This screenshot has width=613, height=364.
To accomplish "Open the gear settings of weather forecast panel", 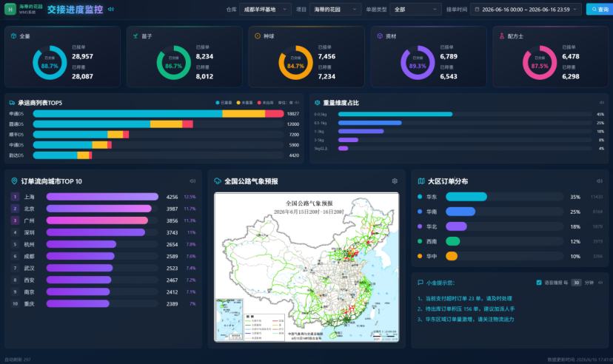I will click(x=395, y=181).
